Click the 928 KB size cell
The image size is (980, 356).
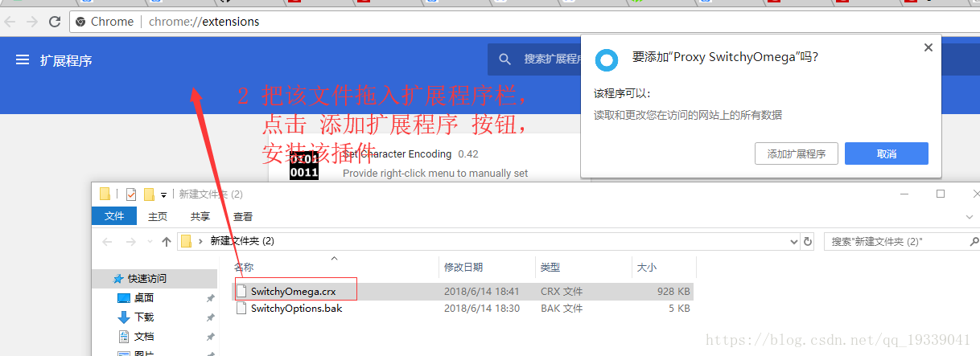click(673, 291)
